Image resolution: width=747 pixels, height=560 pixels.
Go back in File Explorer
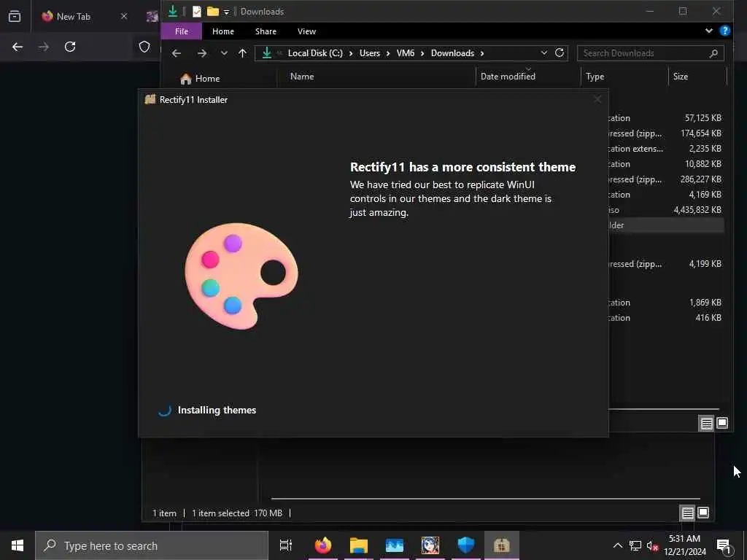(177, 53)
